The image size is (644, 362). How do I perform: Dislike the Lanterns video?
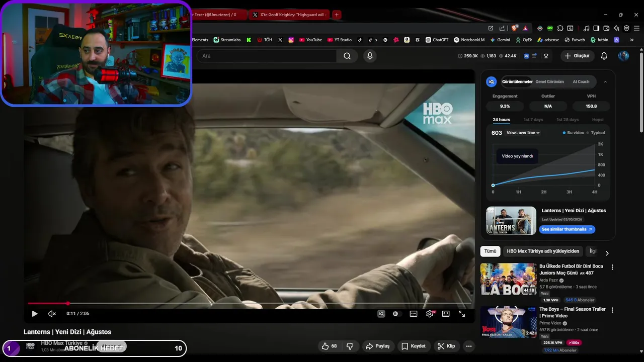pos(350,346)
